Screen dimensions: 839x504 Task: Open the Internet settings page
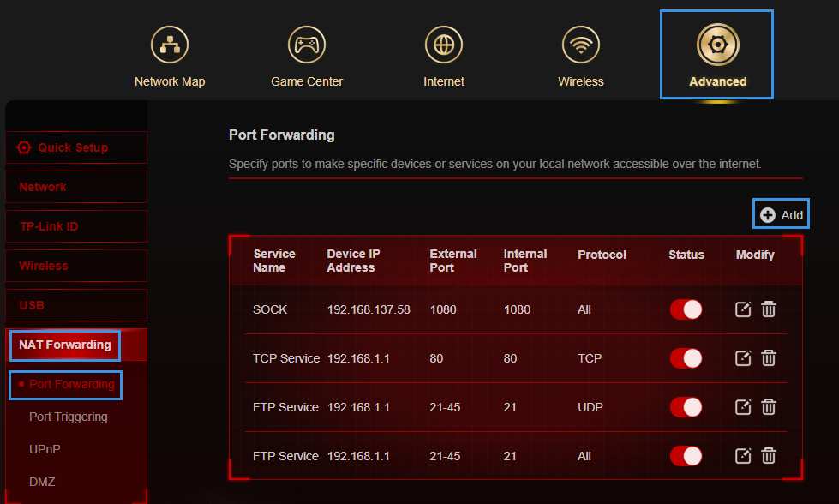tap(443, 54)
